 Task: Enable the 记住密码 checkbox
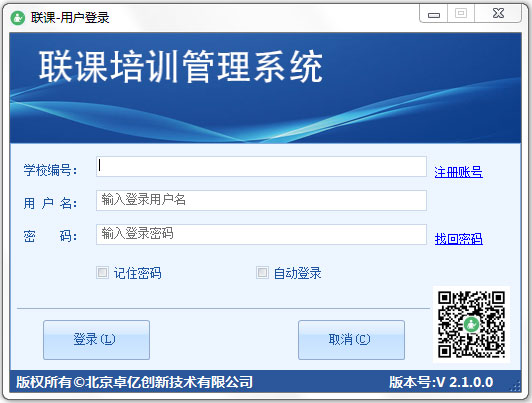102,272
